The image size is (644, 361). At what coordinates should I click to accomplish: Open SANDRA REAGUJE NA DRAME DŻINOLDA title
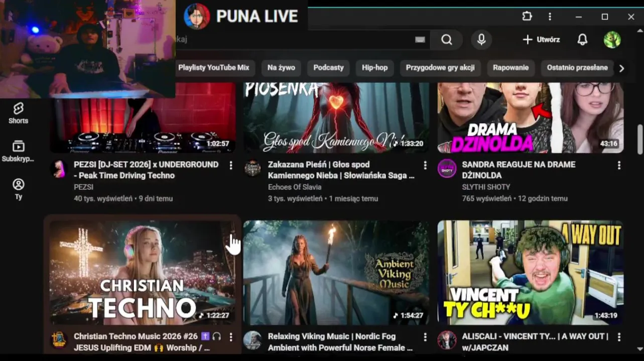tap(519, 170)
